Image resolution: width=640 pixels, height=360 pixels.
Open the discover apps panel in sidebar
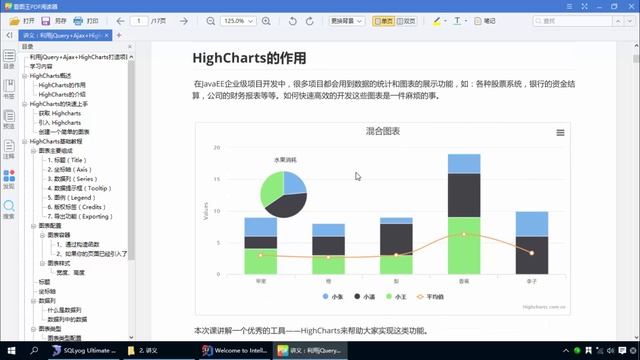click(9, 179)
